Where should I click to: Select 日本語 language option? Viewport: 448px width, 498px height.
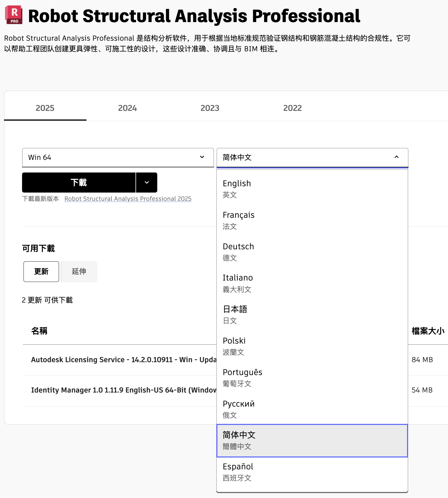click(312, 314)
